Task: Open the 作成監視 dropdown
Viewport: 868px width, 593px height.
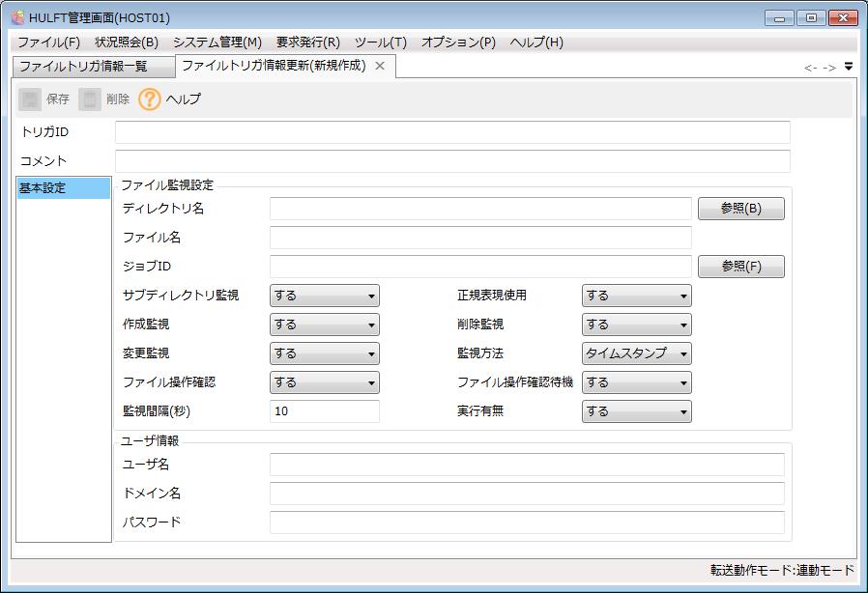Action: coord(325,325)
